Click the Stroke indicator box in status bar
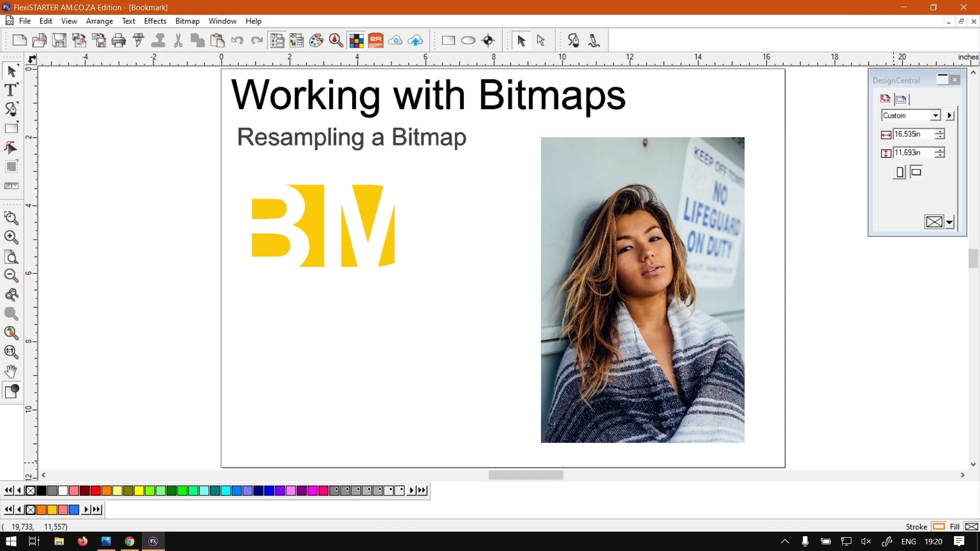The height and width of the screenshot is (551, 980). (x=939, y=527)
